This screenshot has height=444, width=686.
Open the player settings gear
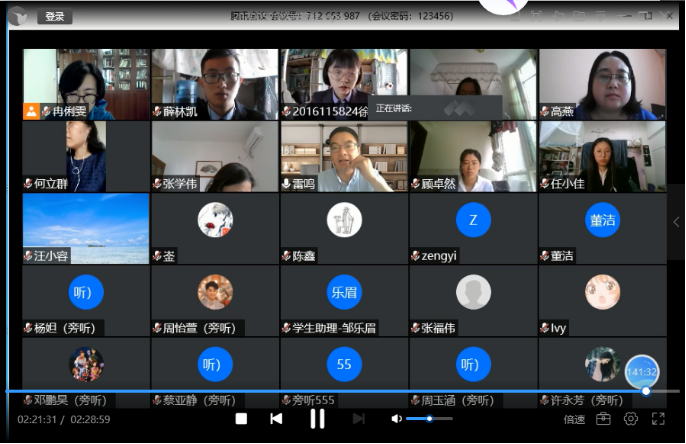point(630,419)
